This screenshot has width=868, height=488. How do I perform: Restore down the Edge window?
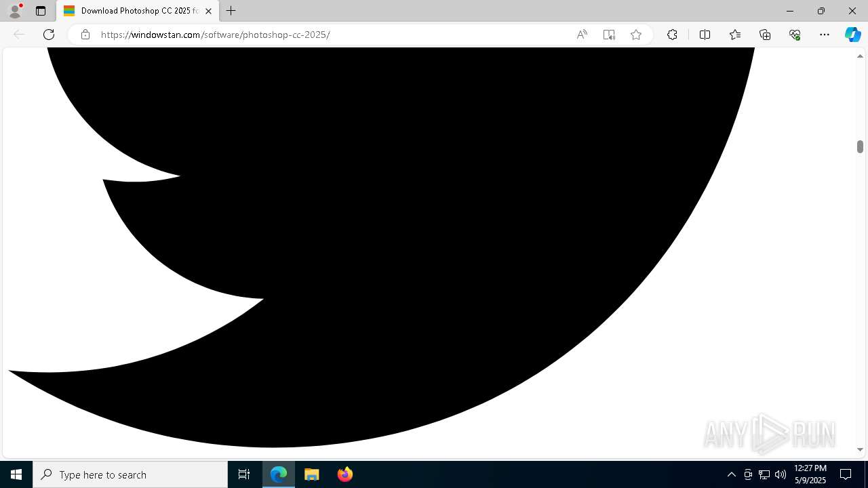point(821,11)
